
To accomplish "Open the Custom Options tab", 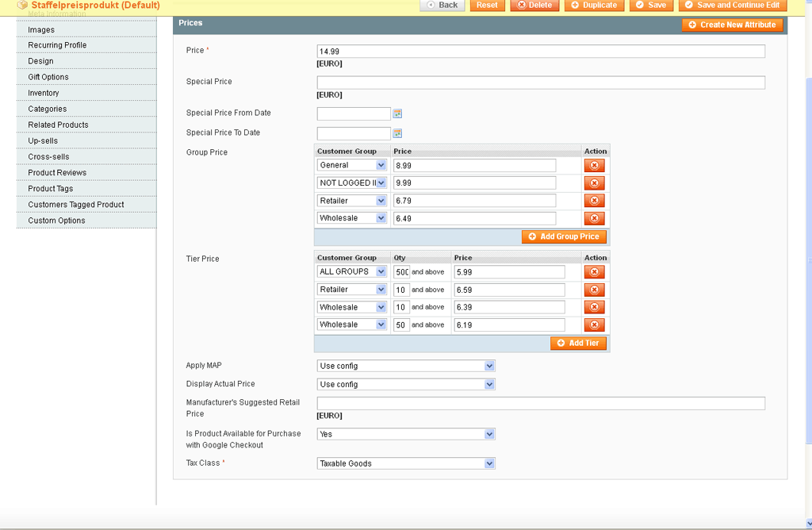I will pos(56,221).
